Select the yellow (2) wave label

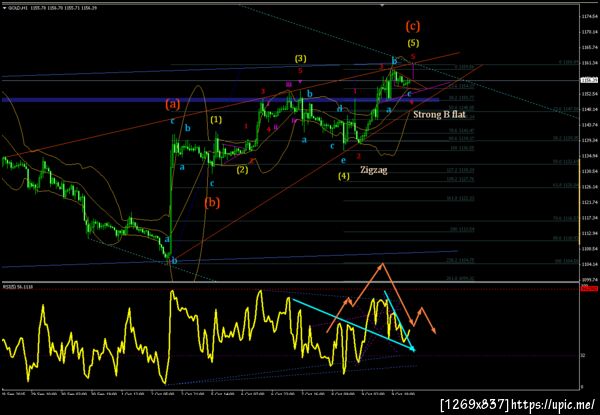[242, 170]
